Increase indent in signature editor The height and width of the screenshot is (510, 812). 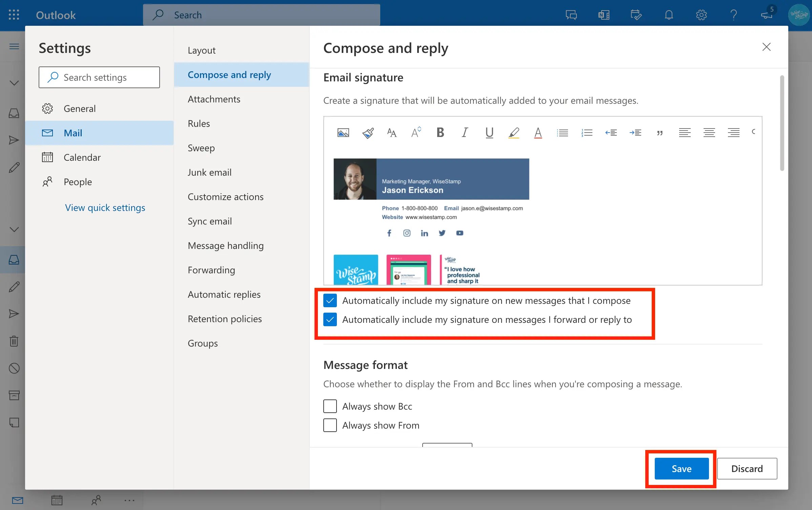[x=636, y=132]
